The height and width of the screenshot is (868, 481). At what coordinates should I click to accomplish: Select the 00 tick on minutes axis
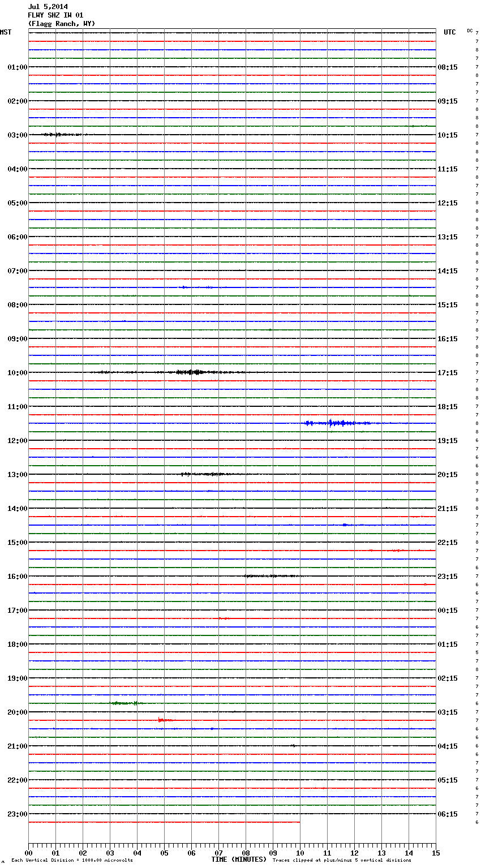(28, 853)
